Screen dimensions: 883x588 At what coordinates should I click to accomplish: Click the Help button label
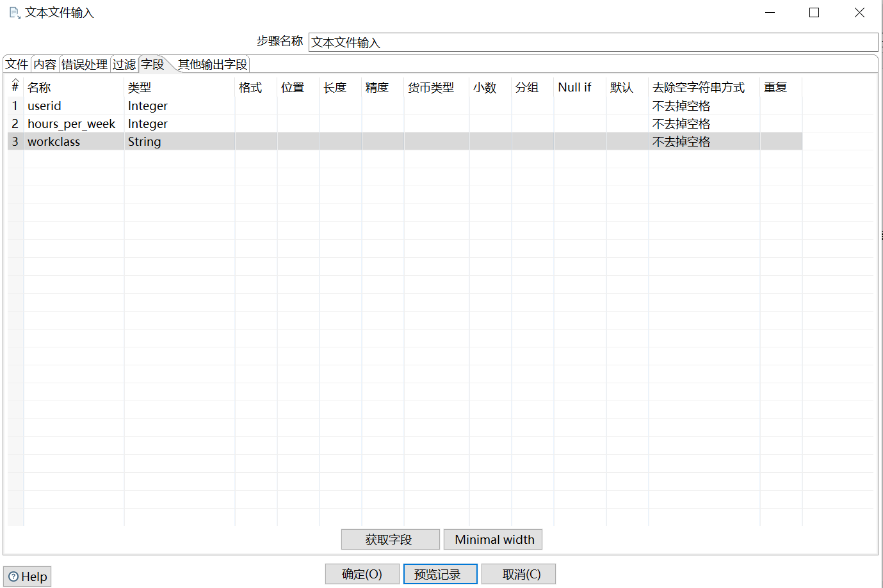point(35,576)
